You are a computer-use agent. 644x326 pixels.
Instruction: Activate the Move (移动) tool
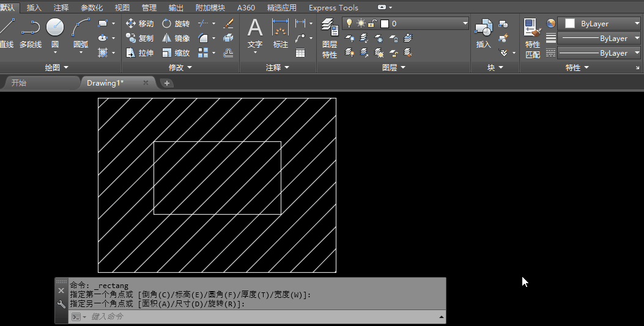tap(139, 23)
